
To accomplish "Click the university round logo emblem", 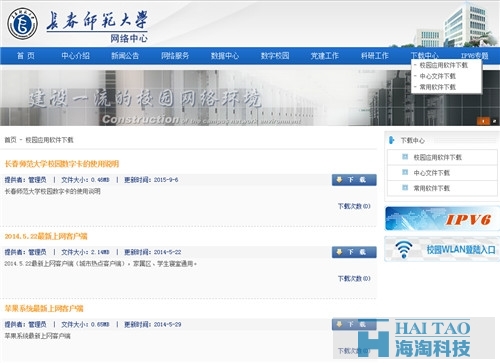I will (x=22, y=24).
